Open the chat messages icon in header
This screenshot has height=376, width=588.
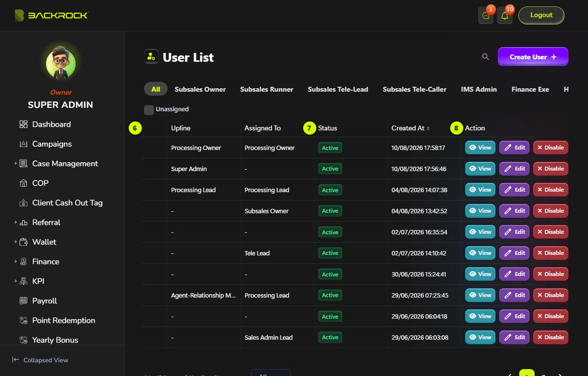tap(486, 16)
